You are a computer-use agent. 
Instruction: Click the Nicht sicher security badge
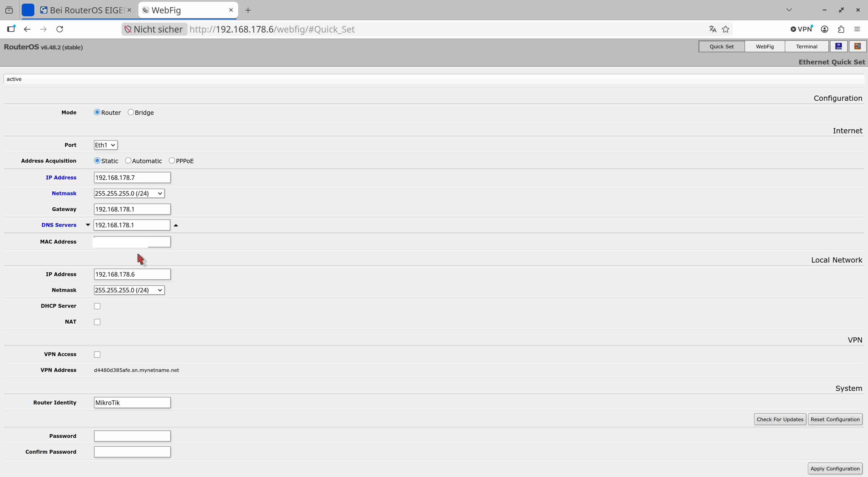point(154,29)
